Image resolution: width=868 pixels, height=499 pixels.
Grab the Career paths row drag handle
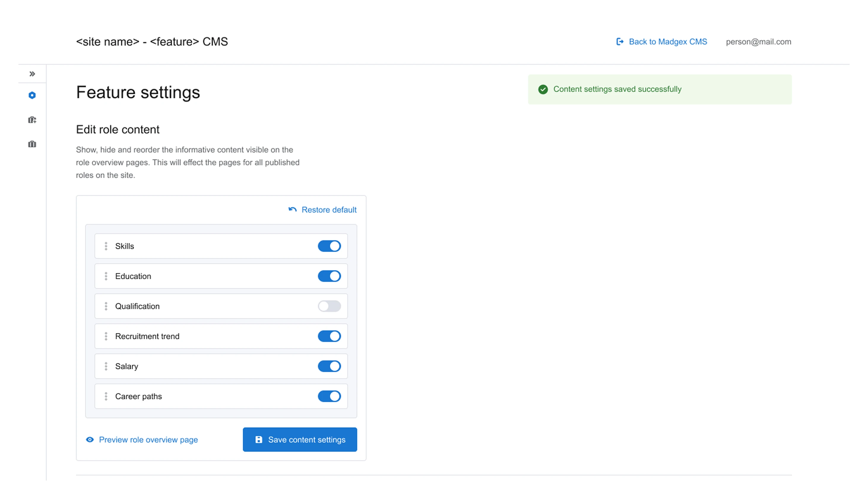[106, 396]
